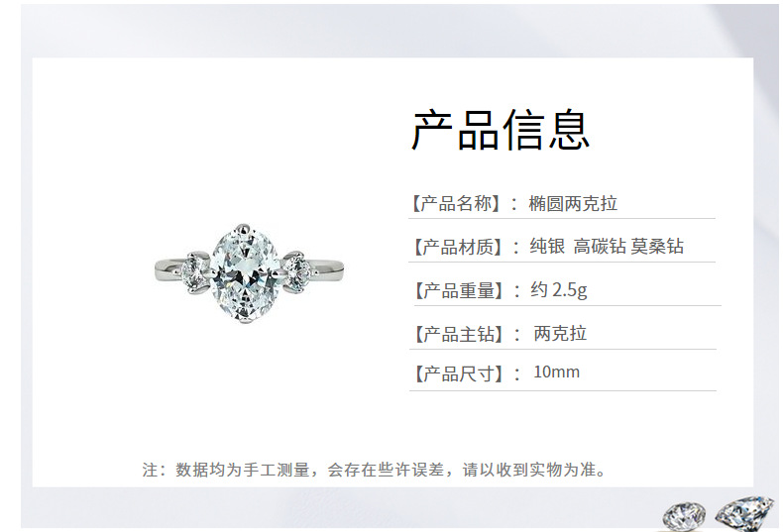Select the 产品重量 label

458,290
